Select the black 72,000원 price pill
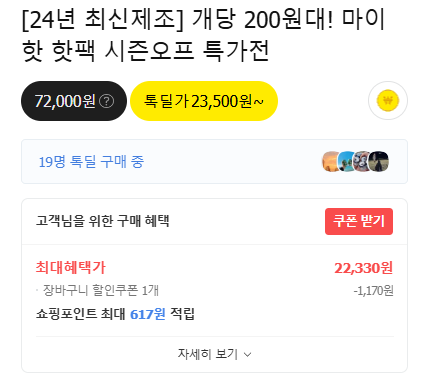The width and height of the screenshot is (424, 381). tap(74, 101)
